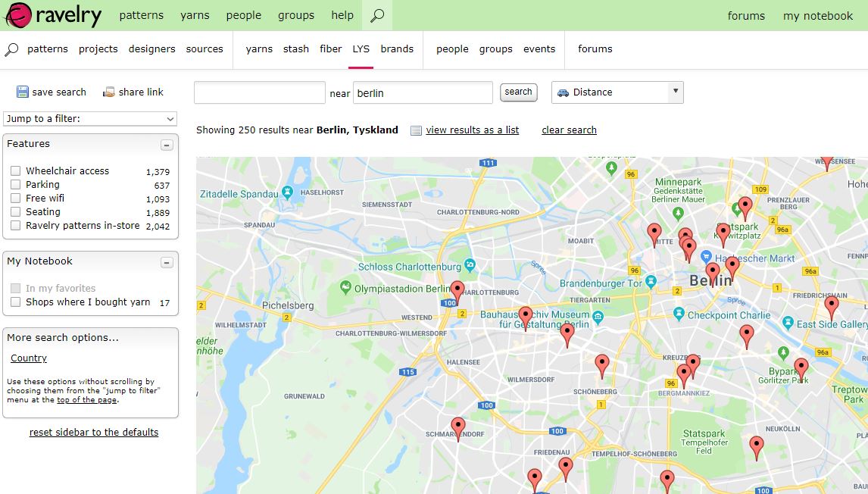
Task: Switch to the events search tab
Action: point(539,49)
